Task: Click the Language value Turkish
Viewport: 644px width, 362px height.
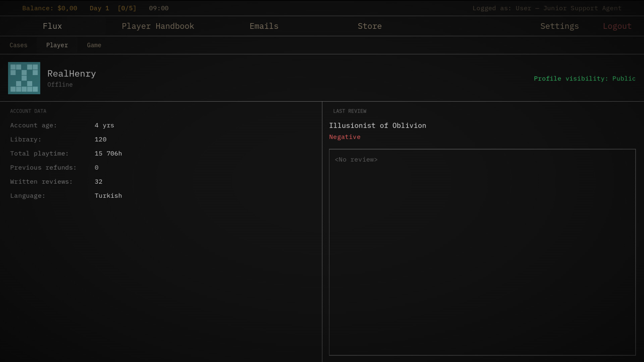Action: point(108,196)
